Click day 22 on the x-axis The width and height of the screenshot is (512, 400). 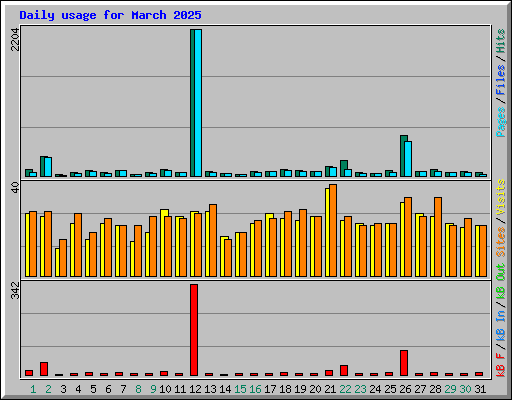345,389
